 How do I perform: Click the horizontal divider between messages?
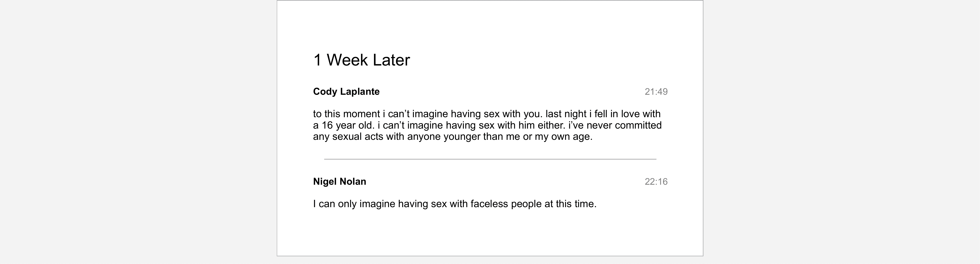[x=490, y=159]
